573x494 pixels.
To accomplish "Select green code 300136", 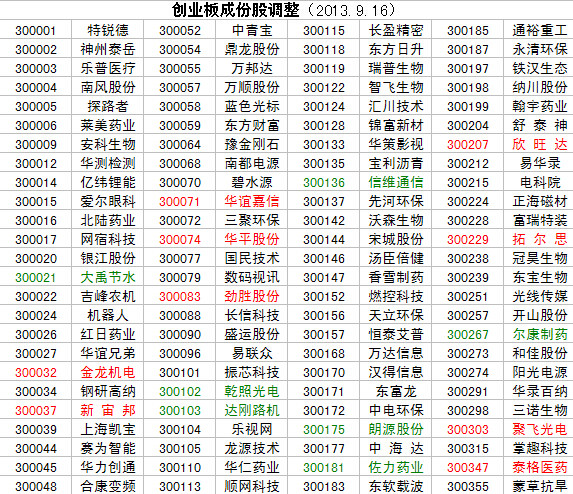I will pos(324,183).
